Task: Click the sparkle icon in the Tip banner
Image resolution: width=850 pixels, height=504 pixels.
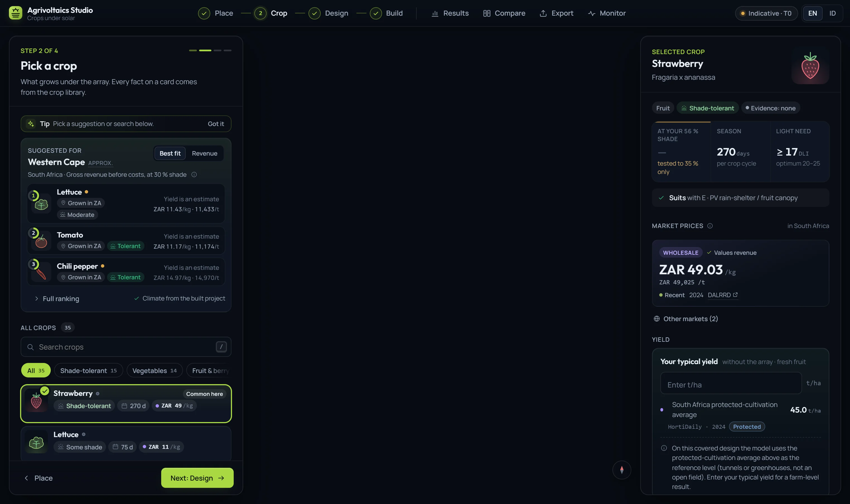Action: [31, 123]
